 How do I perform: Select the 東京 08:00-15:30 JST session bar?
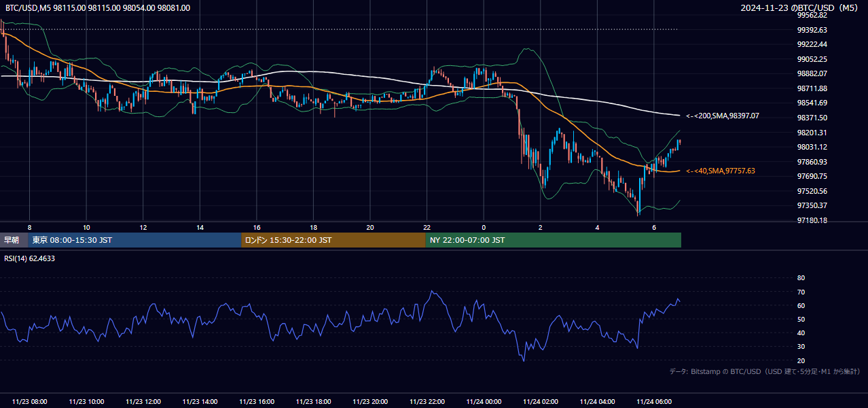click(x=134, y=240)
